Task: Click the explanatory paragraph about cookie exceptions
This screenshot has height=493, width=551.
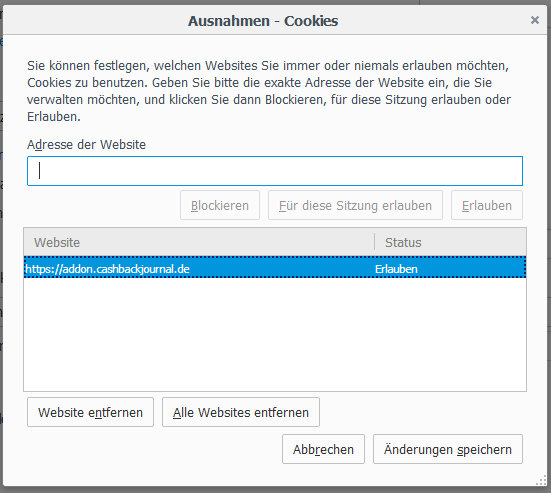Action: click(x=269, y=91)
